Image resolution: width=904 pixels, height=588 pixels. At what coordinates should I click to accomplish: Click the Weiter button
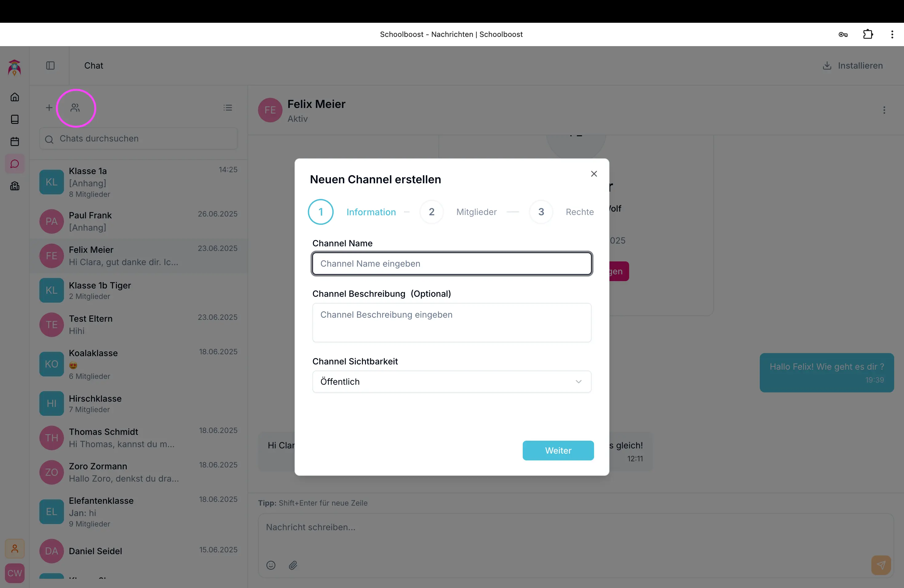[x=557, y=451]
